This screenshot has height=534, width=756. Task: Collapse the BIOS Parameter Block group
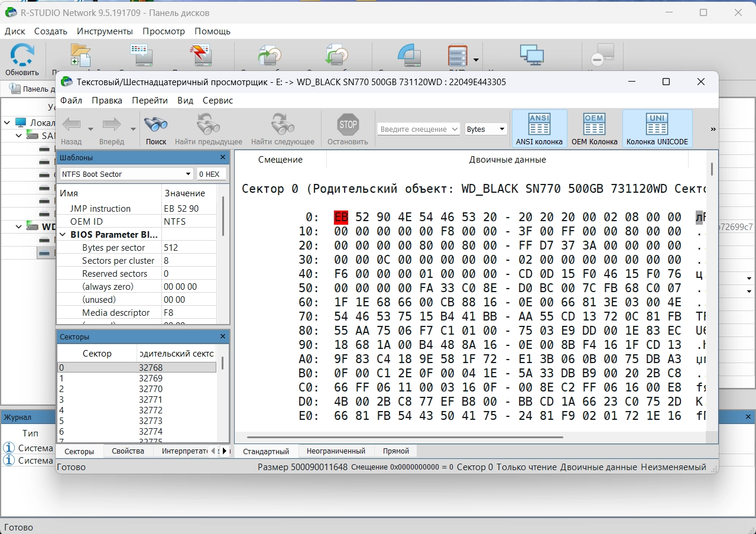tap(63, 235)
